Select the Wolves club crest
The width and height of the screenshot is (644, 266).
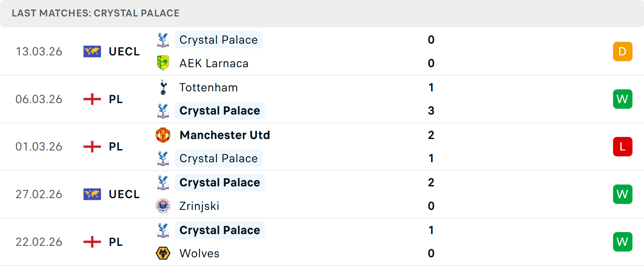(163, 254)
